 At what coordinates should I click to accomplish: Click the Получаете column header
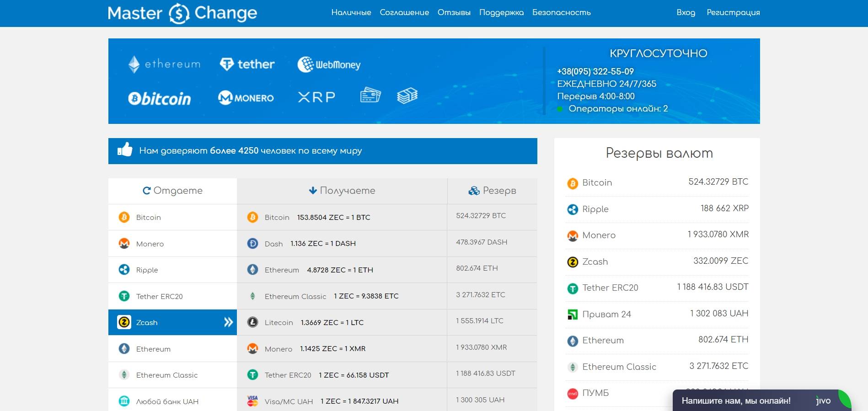coord(342,191)
